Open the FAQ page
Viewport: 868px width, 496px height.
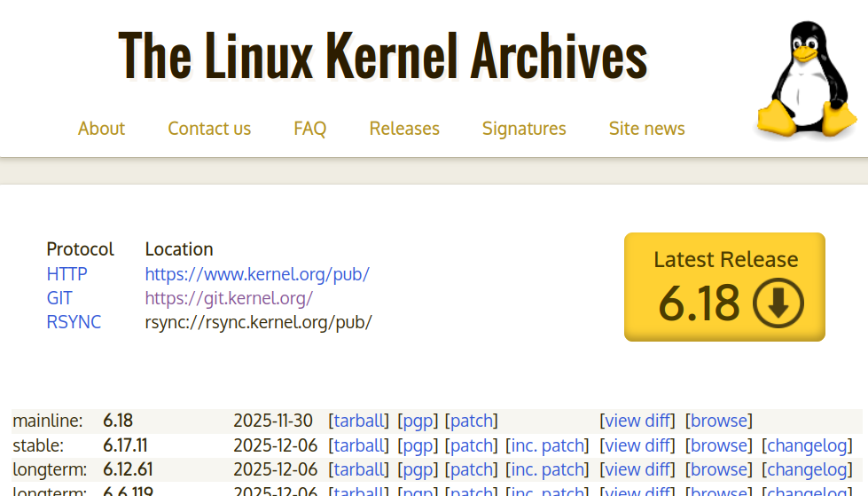point(310,129)
